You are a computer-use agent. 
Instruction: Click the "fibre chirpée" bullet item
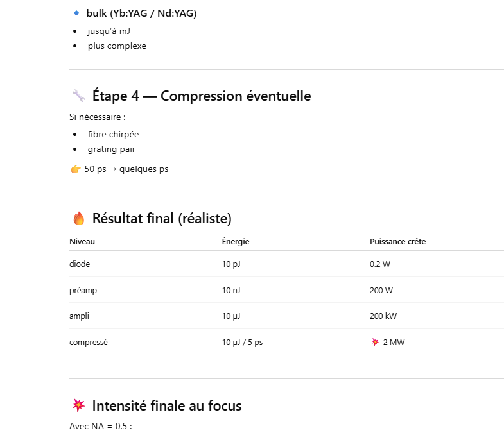(113, 134)
